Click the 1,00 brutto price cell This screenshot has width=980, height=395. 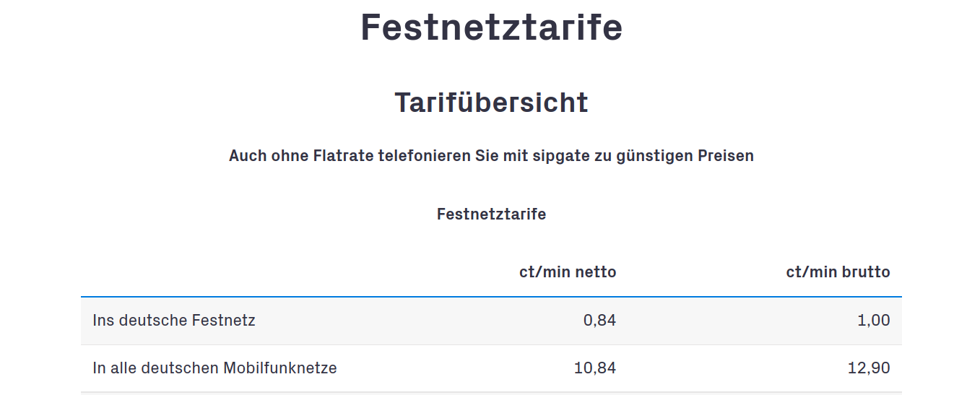tap(874, 321)
